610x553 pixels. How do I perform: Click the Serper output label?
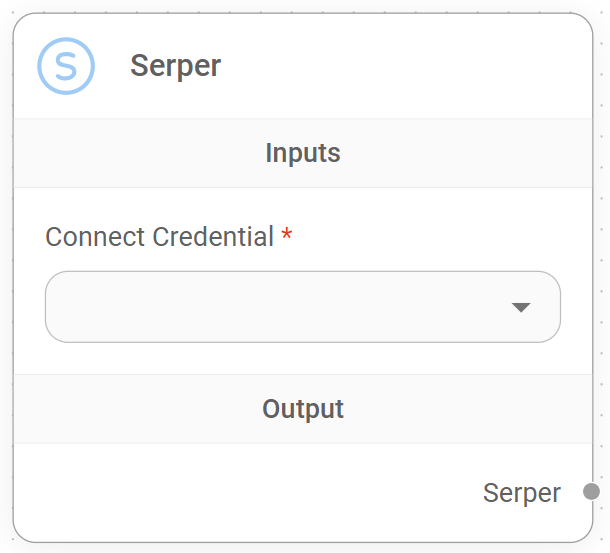point(521,493)
